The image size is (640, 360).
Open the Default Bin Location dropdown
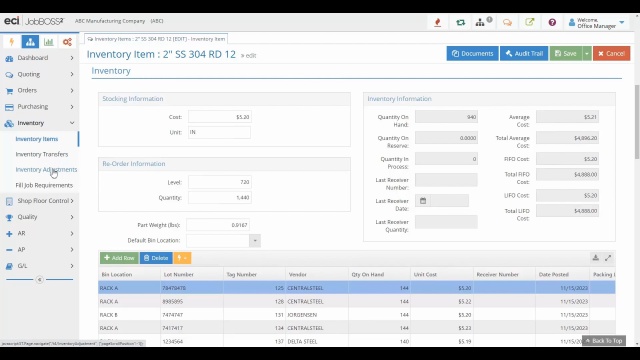255,240
